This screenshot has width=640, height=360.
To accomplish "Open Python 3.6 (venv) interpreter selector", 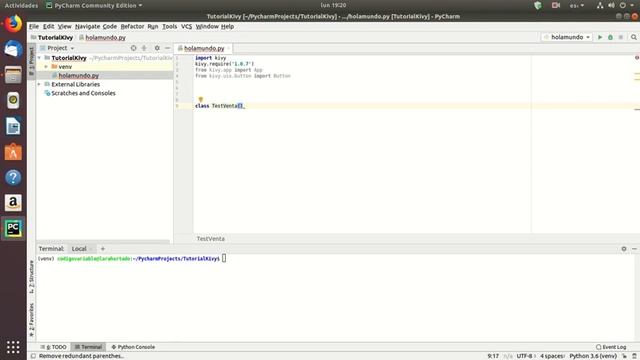I will click(593, 356).
